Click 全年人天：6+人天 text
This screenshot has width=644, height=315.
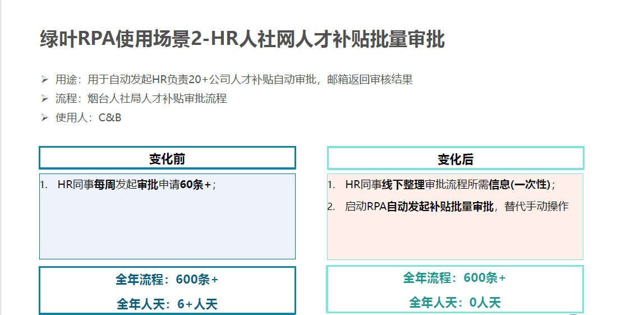pyautogui.click(x=167, y=304)
